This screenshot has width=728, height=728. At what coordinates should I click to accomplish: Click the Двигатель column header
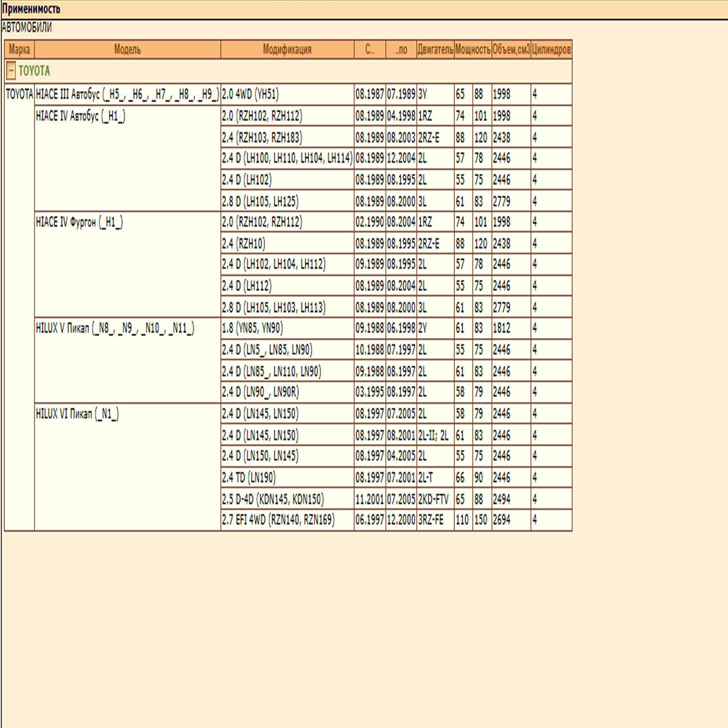pos(435,50)
